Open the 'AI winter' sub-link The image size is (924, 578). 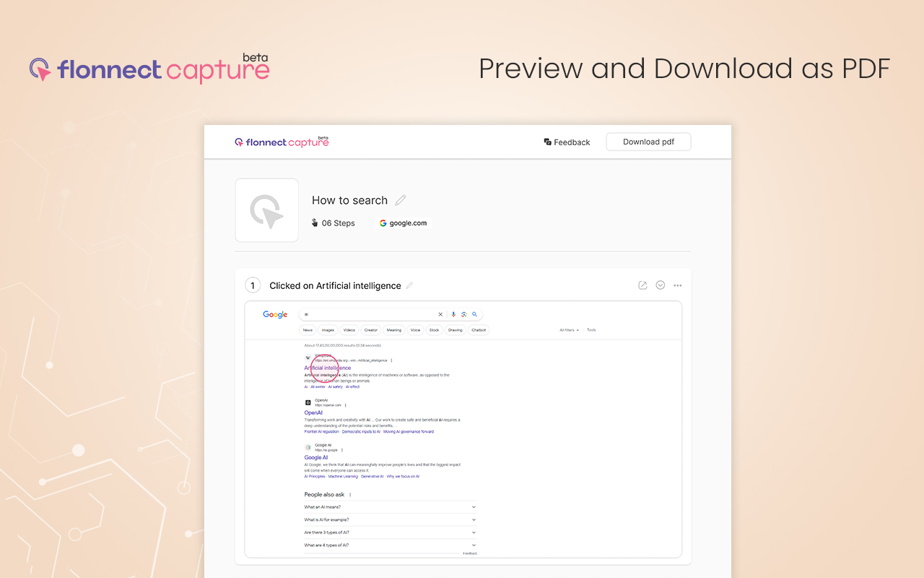coord(318,387)
